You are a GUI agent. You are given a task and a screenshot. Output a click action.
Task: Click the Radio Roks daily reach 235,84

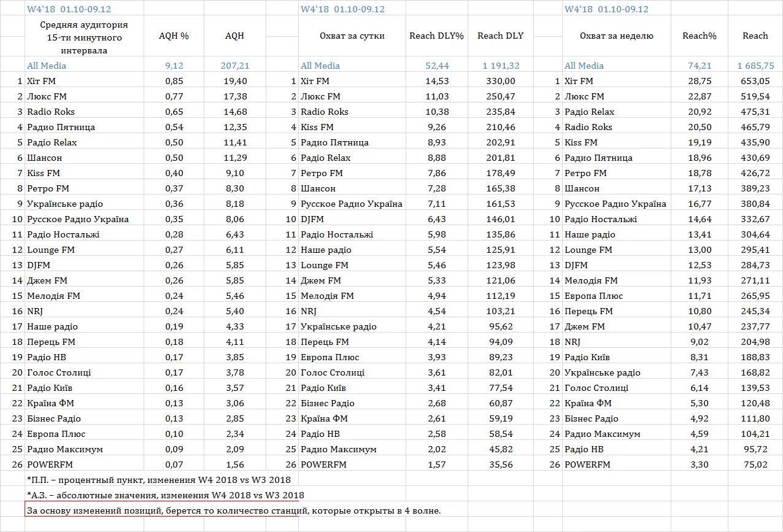(x=500, y=112)
